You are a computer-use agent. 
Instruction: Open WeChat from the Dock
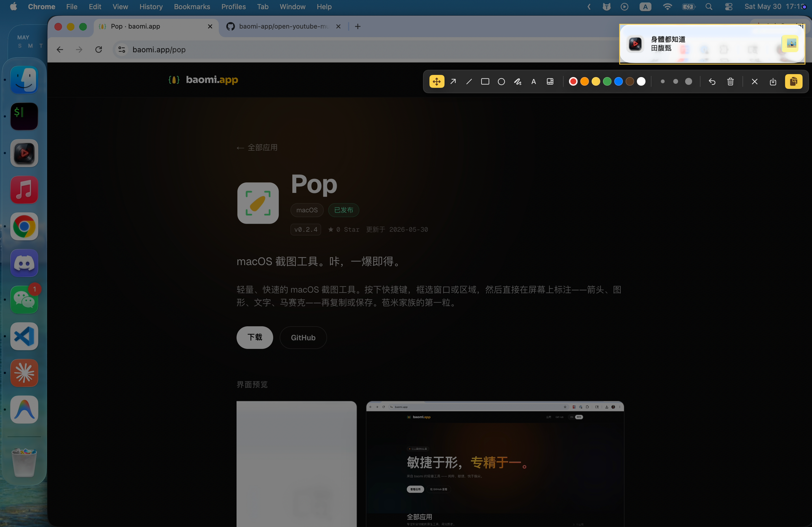click(24, 300)
